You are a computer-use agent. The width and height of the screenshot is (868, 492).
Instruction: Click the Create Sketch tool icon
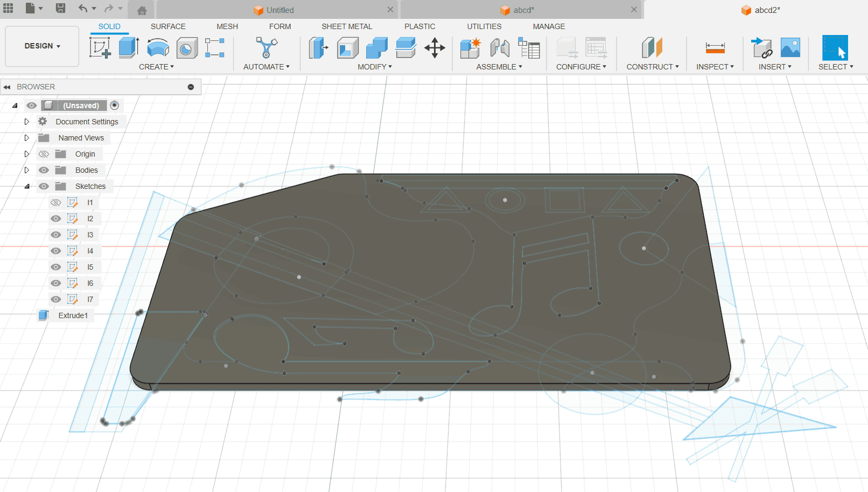pos(100,47)
